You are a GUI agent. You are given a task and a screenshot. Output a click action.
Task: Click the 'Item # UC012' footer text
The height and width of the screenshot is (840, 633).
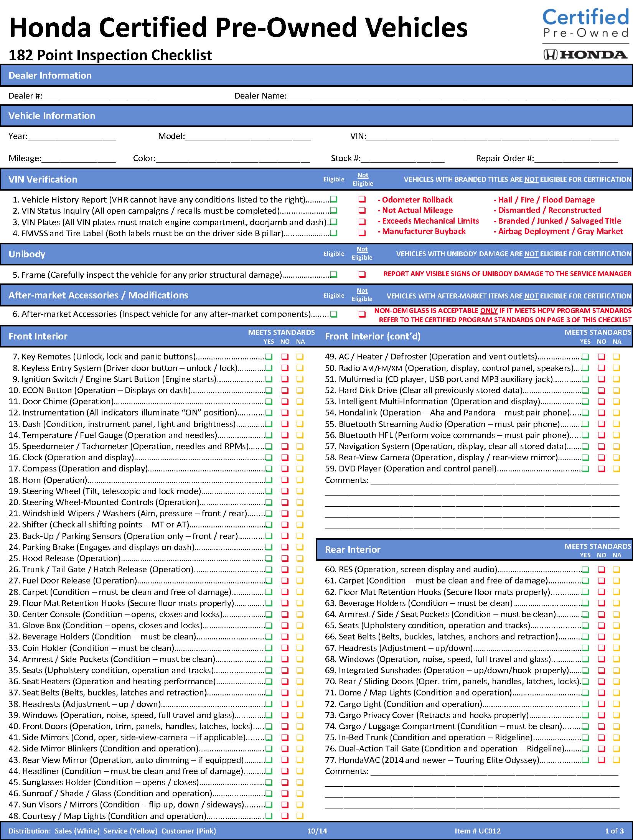[x=478, y=831]
